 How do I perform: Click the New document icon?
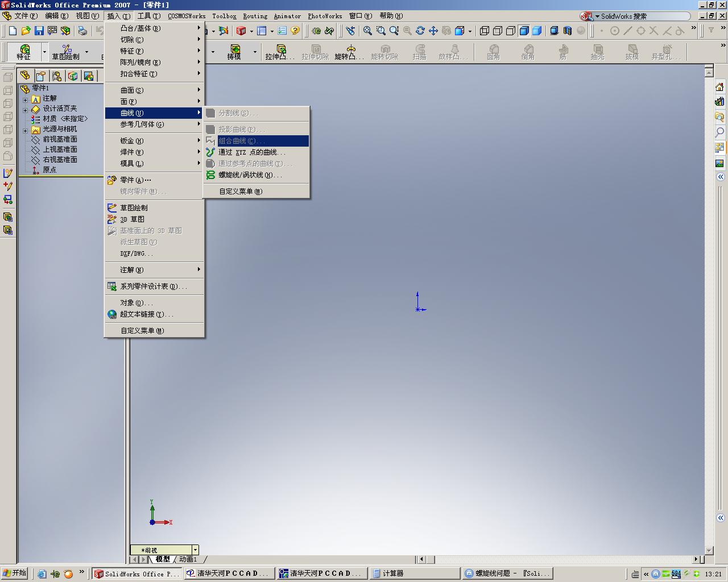click(x=13, y=31)
